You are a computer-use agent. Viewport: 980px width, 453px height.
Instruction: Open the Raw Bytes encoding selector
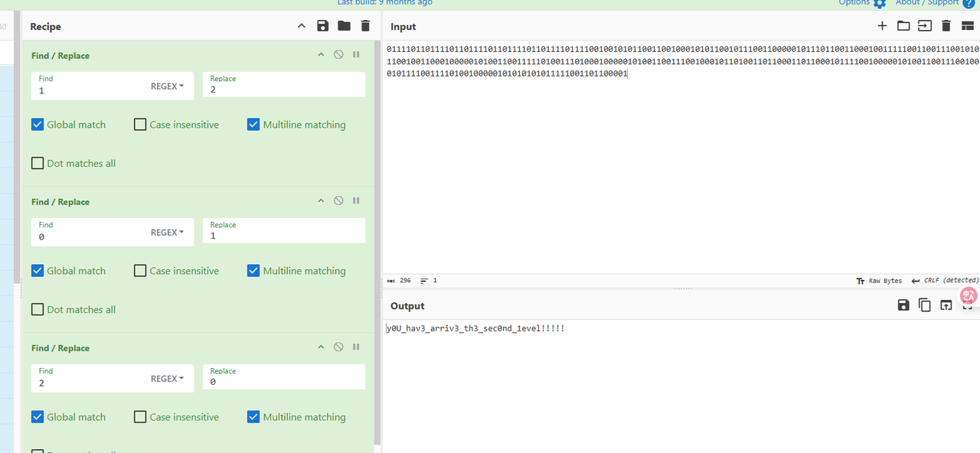[x=879, y=281]
